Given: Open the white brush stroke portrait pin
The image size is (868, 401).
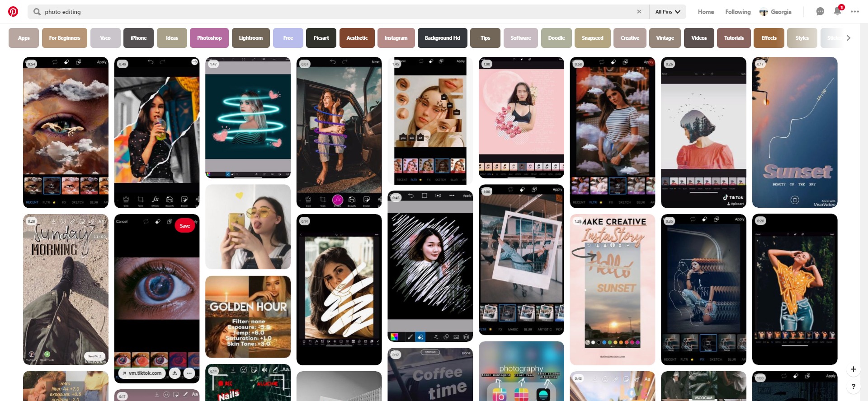Looking at the screenshot, I should click(x=339, y=289).
